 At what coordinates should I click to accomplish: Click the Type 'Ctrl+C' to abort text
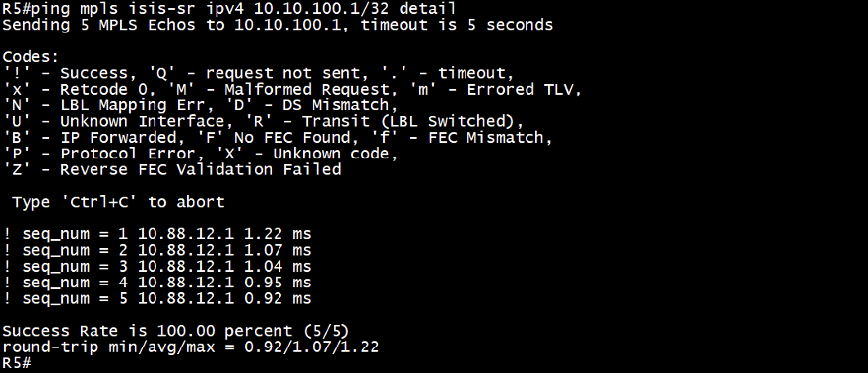118,202
